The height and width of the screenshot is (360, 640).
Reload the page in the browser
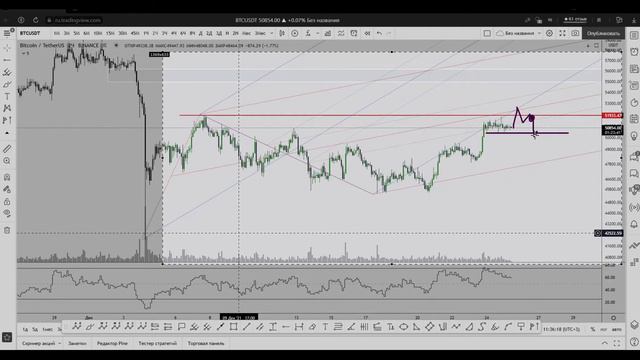pos(36,20)
